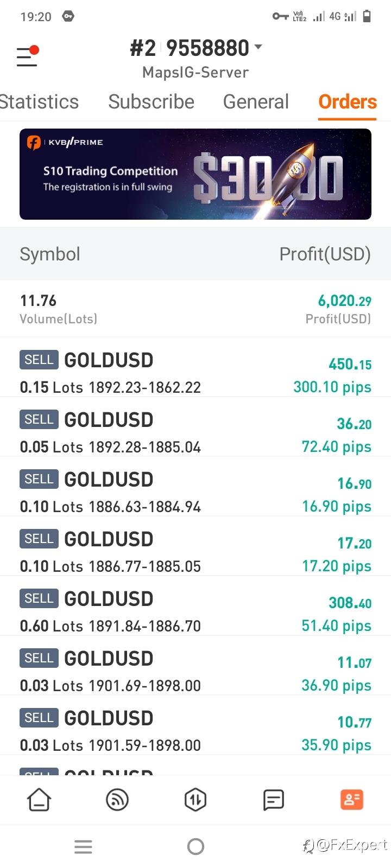The width and height of the screenshot is (391, 868).
Task: Switch to the Statistics tab
Action: click(39, 102)
